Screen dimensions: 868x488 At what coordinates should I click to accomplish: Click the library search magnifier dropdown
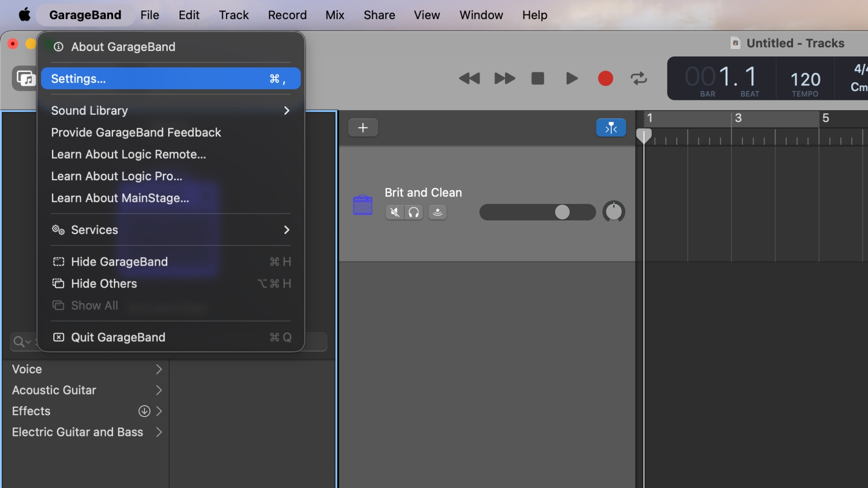click(x=22, y=342)
